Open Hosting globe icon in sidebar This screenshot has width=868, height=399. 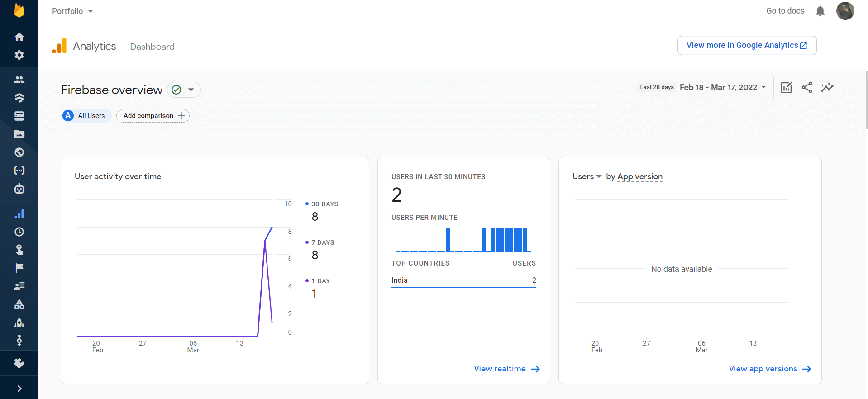(x=19, y=152)
